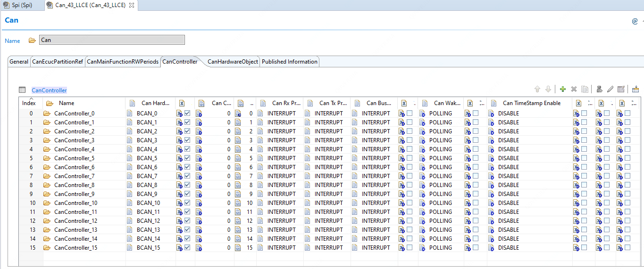Click the grey X delete-element icon
This screenshot has height=269, width=644.
pos(574,89)
